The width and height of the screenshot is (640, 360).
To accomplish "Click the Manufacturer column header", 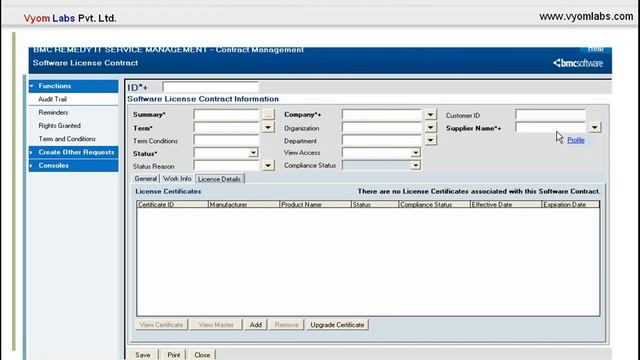I will coord(244,204).
